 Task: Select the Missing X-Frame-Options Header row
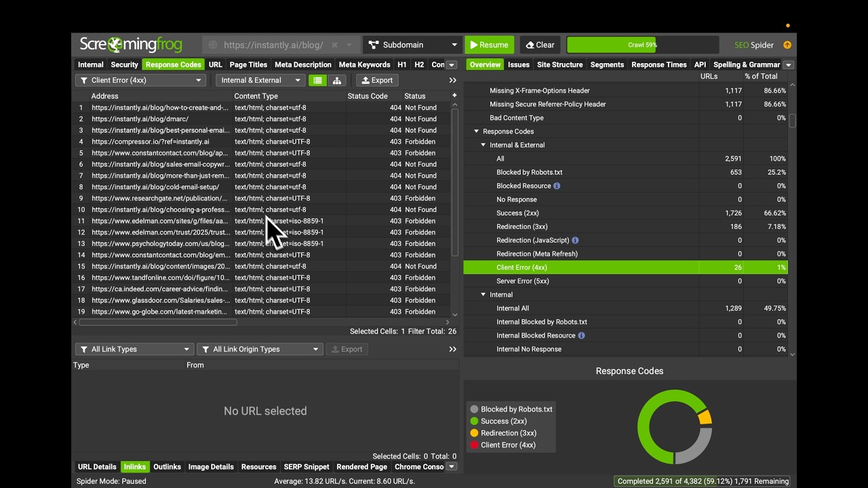(625, 90)
